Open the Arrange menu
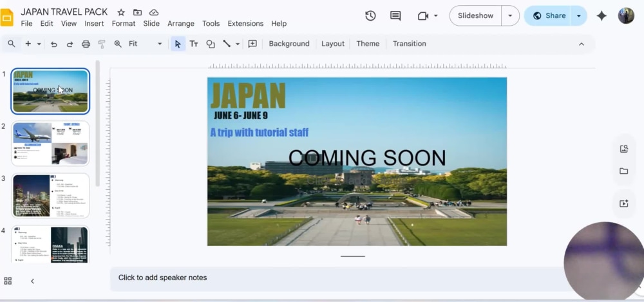This screenshot has width=644, height=302. click(181, 23)
